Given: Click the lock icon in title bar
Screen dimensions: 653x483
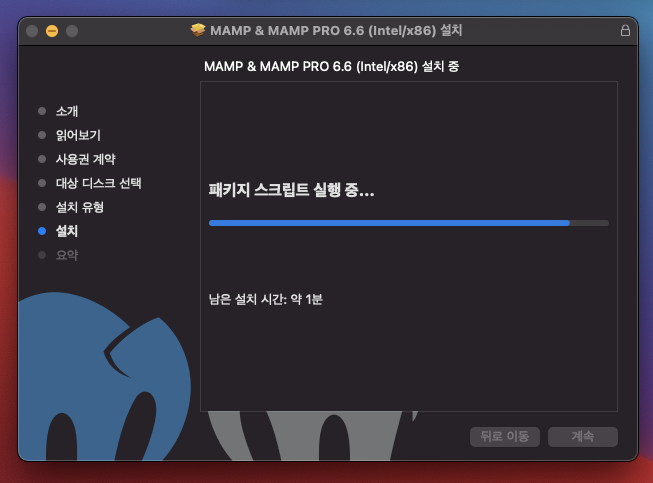Looking at the screenshot, I should click(x=625, y=31).
